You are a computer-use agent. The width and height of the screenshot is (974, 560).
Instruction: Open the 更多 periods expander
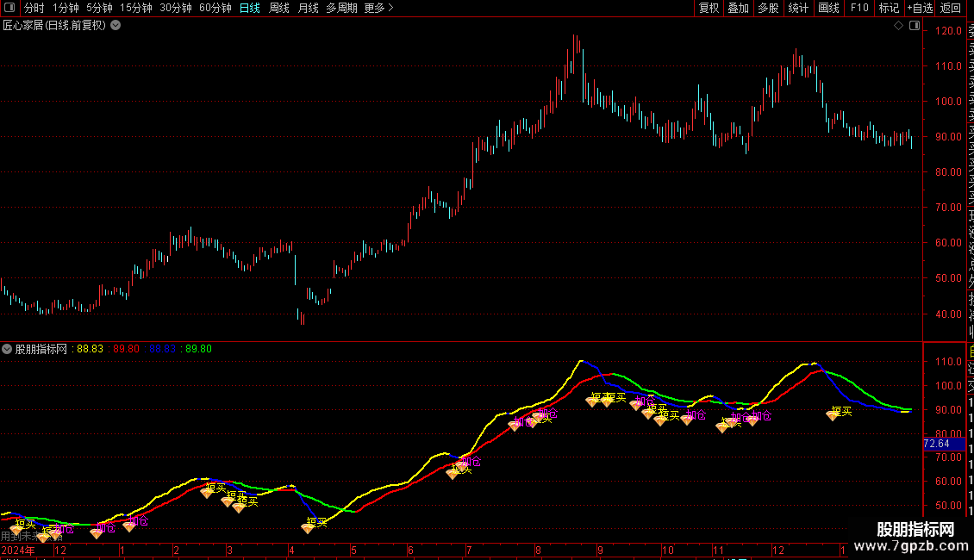378,8
